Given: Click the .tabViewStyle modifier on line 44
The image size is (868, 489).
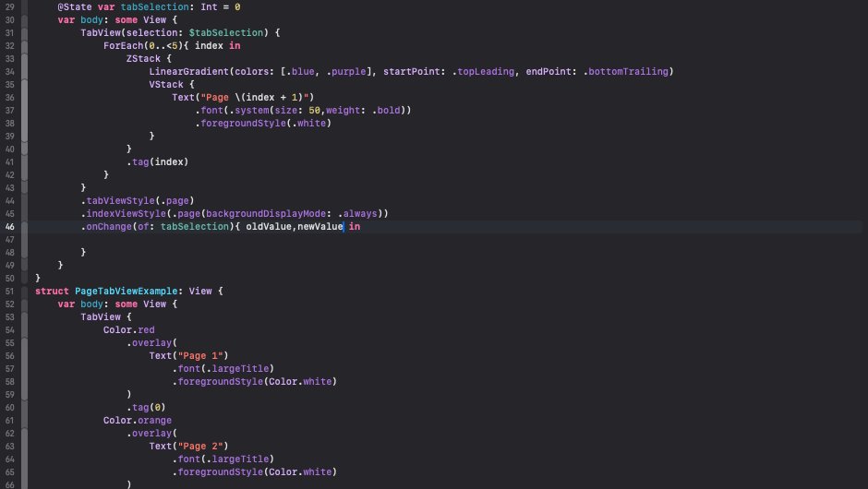Looking at the screenshot, I should pyautogui.click(x=117, y=201).
